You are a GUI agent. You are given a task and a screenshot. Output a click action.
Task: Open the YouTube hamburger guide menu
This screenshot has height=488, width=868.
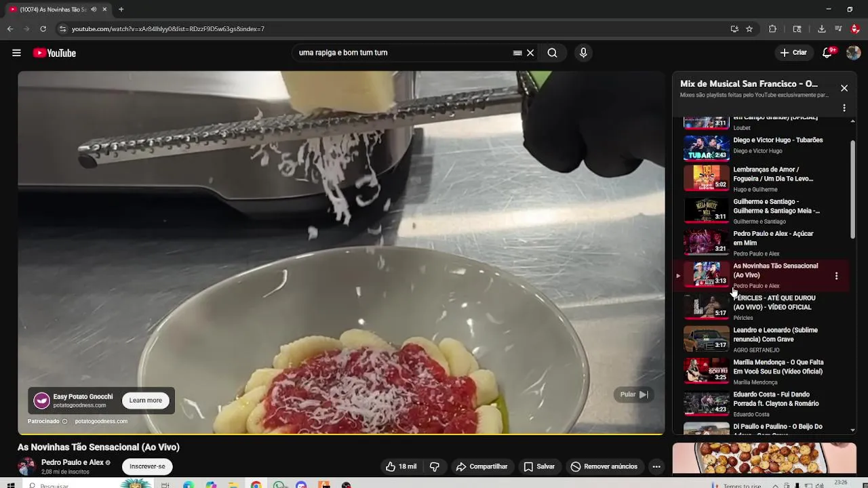point(16,53)
